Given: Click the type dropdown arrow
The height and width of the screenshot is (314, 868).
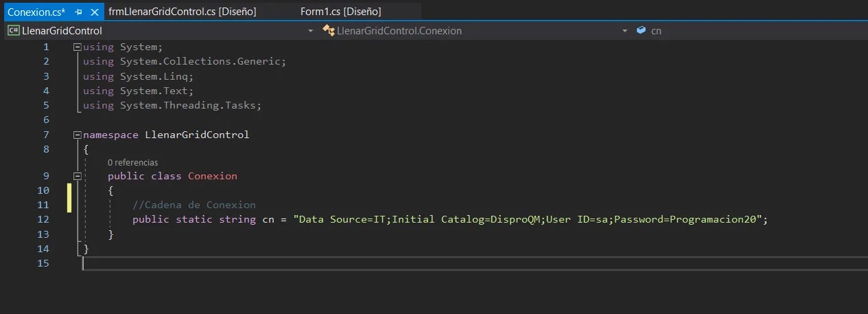Looking at the screenshot, I should click(624, 31).
